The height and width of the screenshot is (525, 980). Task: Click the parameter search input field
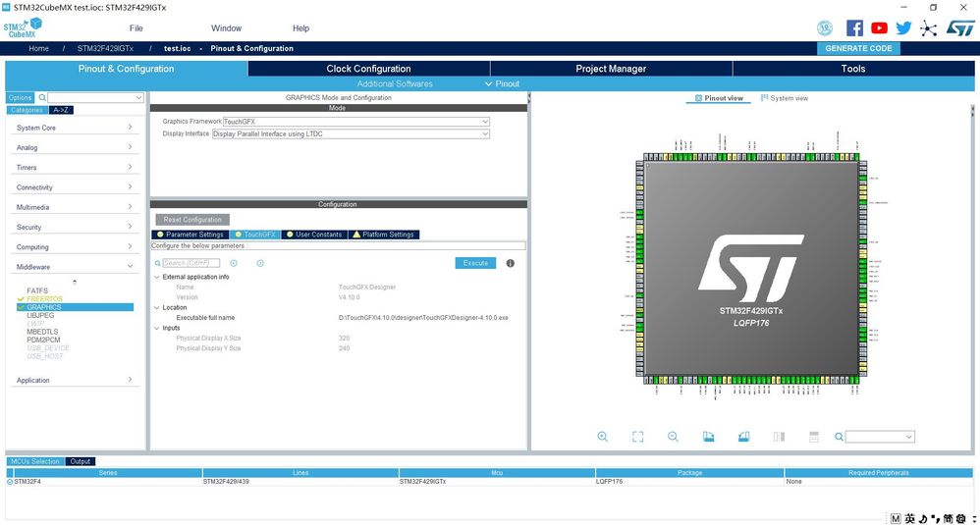point(191,263)
